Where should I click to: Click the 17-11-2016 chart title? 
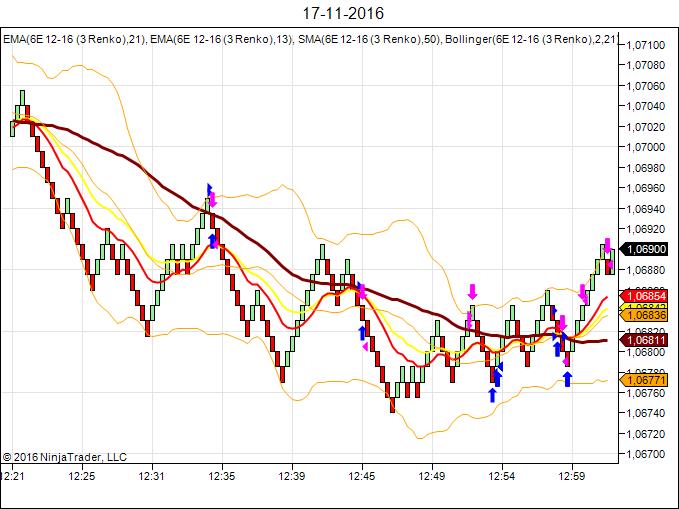339,14
